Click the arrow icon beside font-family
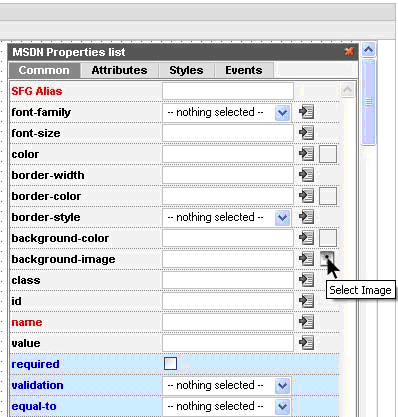This screenshot has width=398, height=417. [x=306, y=112]
